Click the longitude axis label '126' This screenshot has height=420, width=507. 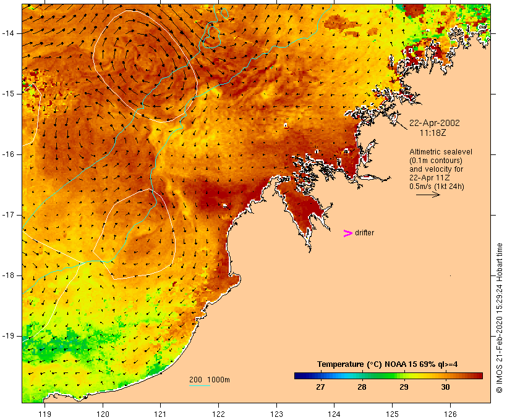(x=450, y=414)
